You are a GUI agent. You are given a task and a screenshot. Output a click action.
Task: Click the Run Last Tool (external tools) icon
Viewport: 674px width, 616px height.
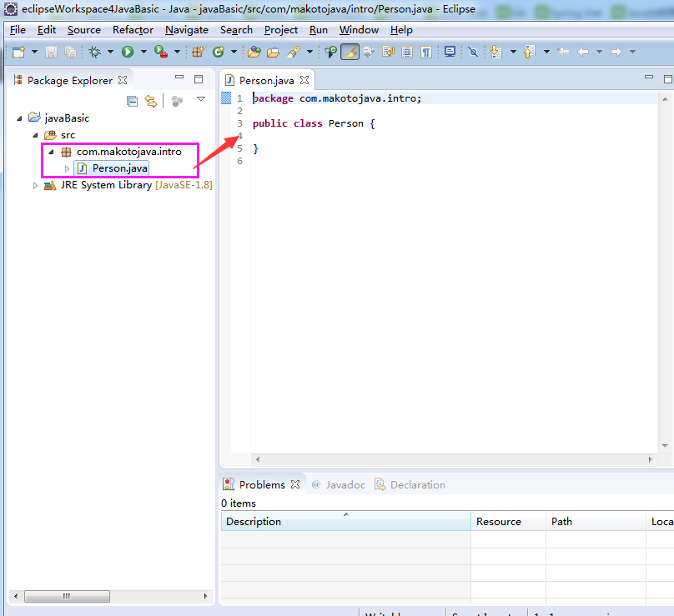[161, 52]
